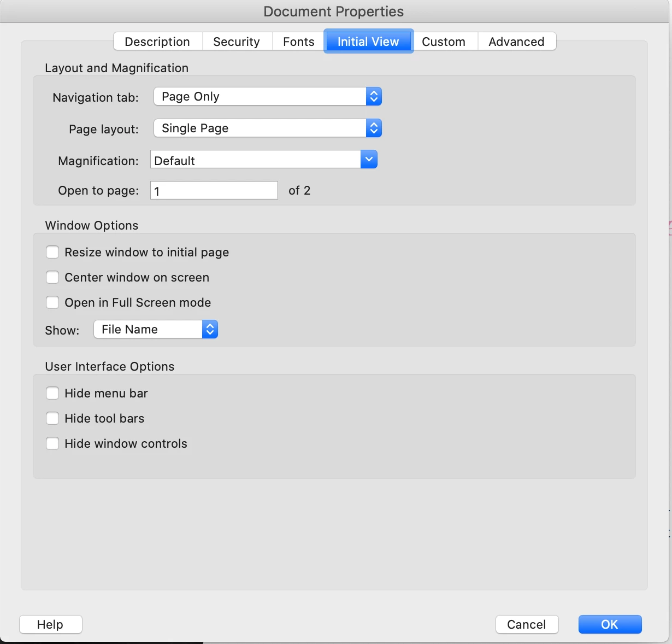Open the Show File Name dropdown
672x644 pixels.
tap(156, 329)
